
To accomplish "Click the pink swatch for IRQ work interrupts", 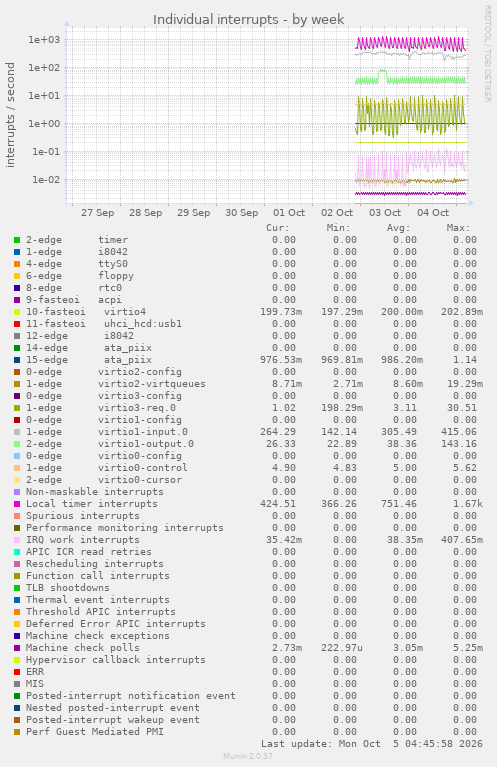I will click(x=17, y=540).
